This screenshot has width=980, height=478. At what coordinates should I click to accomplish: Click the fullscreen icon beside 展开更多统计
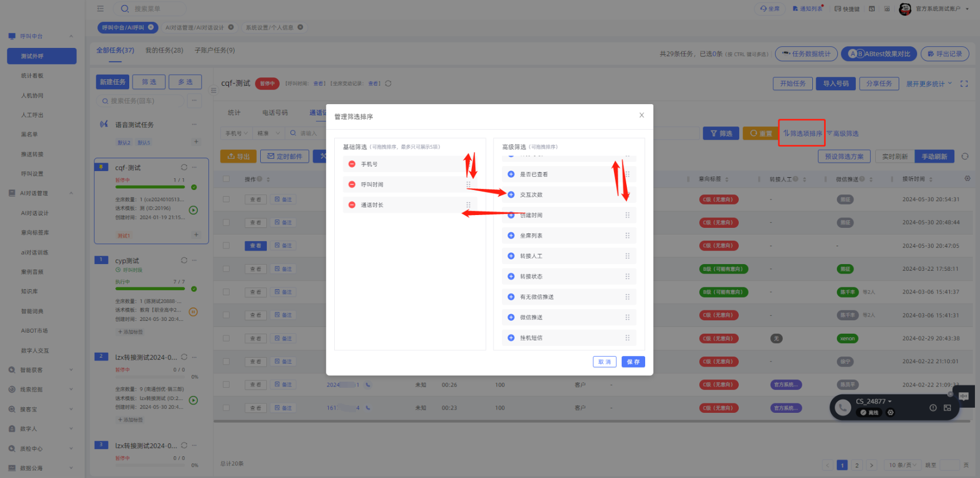tap(964, 84)
